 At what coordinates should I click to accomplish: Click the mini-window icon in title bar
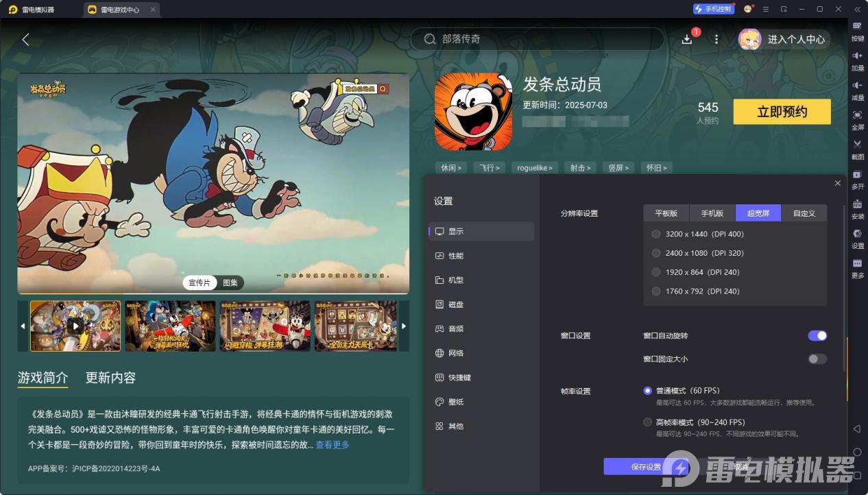[784, 9]
